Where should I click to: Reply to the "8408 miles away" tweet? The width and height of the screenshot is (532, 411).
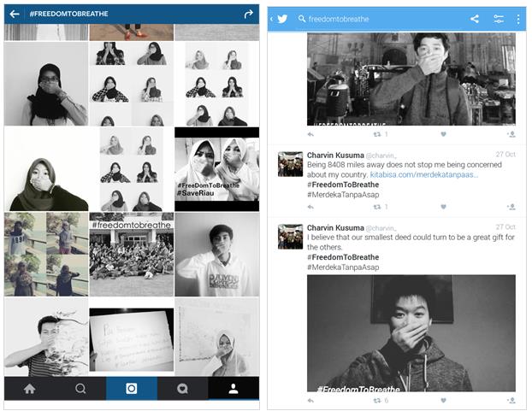(310, 207)
